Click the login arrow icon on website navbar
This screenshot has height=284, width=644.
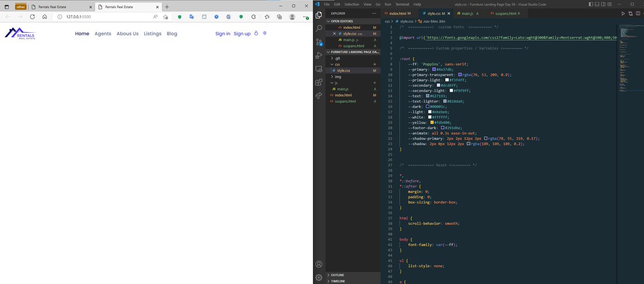(264, 33)
